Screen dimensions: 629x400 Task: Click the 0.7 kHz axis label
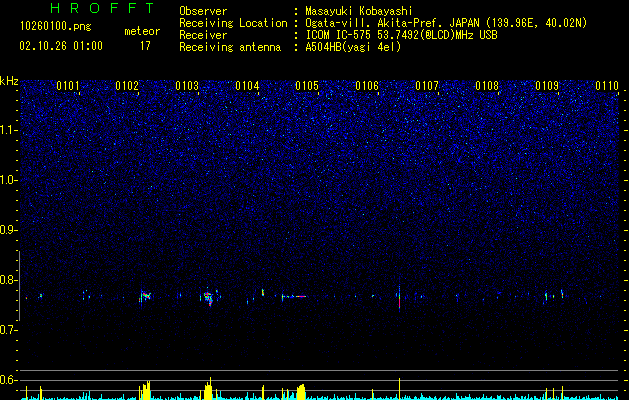point(9,330)
